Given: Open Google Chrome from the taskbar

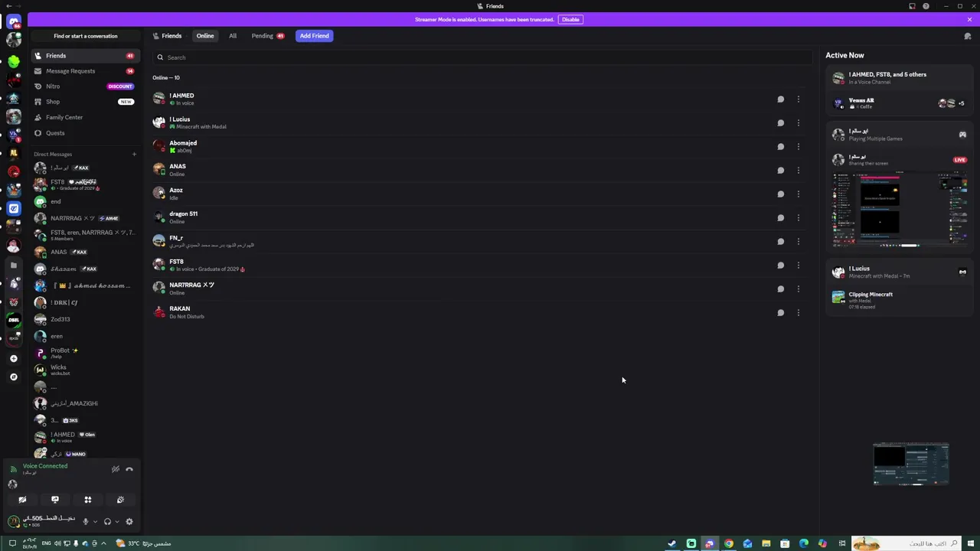Looking at the screenshot, I should tap(729, 543).
